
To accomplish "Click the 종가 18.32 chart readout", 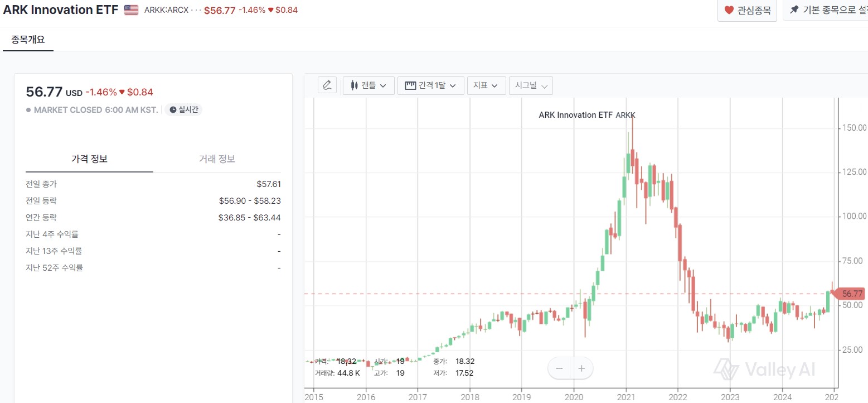I will 454,361.
